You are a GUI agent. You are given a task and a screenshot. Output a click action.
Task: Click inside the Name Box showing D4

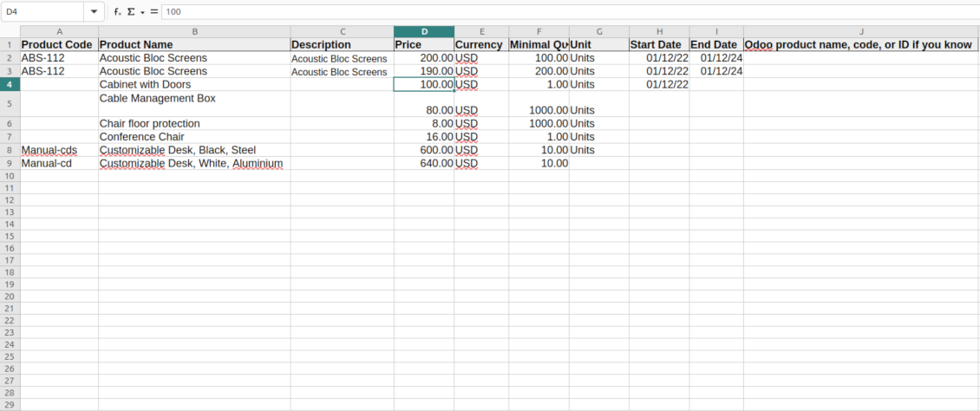42,12
